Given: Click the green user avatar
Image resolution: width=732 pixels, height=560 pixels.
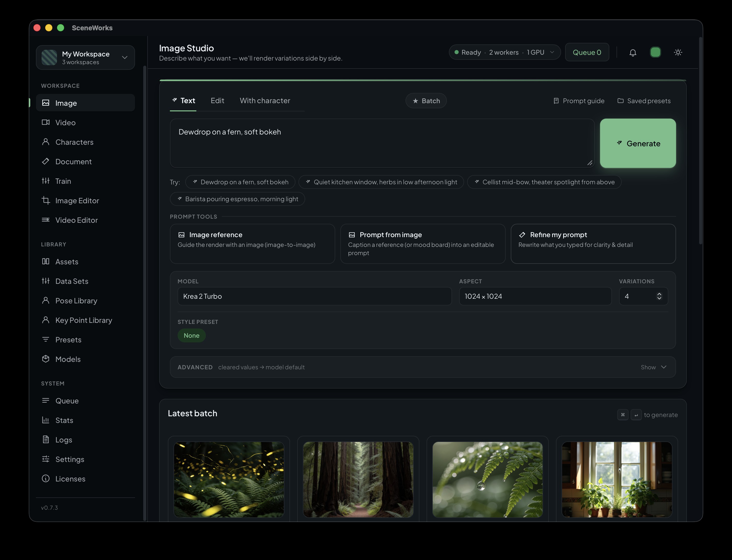Looking at the screenshot, I should pos(655,52).
